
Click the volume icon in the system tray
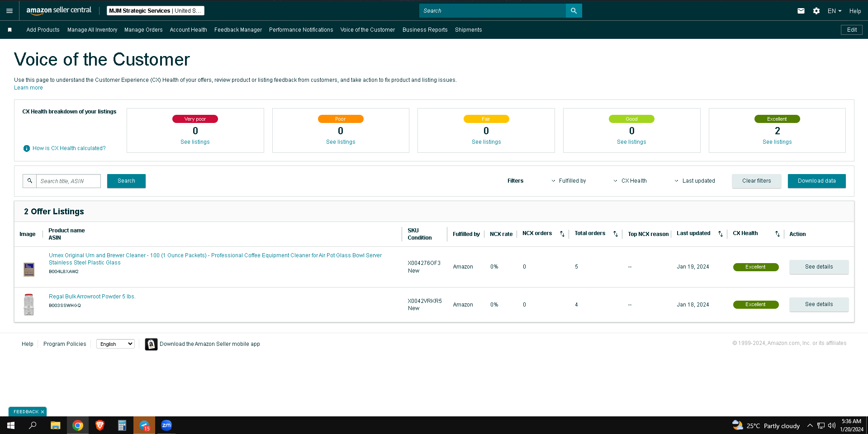[832, 425]
